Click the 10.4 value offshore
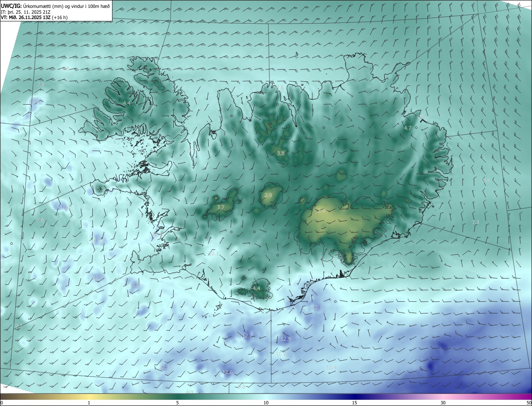Viewport: 532px width, 406px height. pyautogui.click(x=331, y=368)
